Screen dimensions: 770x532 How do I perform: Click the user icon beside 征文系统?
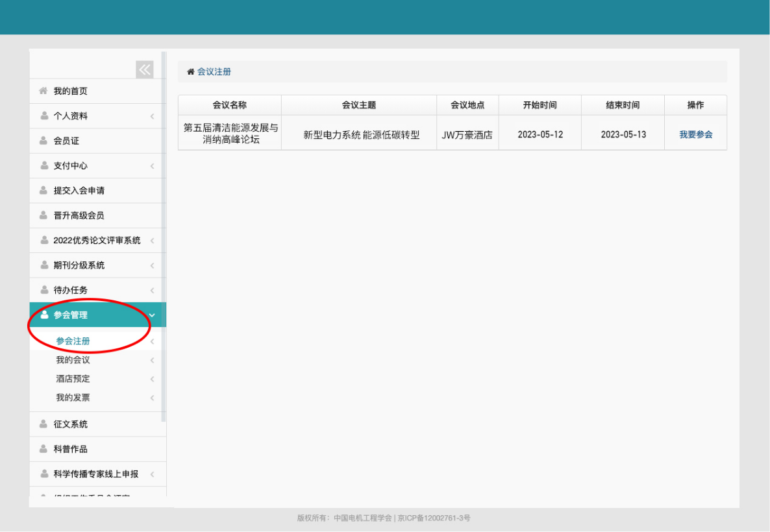(x=44, y=424)
